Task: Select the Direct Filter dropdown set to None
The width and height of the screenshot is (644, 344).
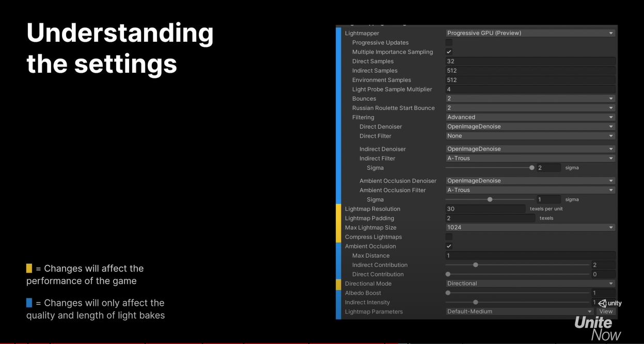Action: [x=529, y=135]
